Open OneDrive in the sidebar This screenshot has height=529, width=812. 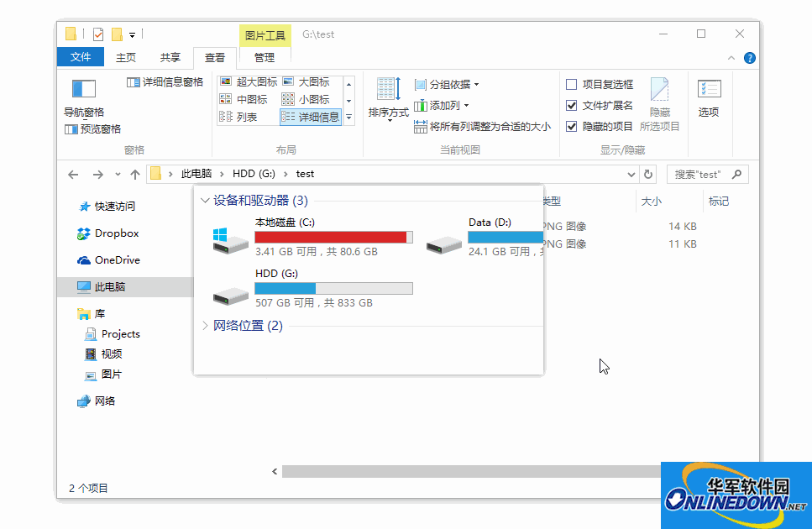tap(109, 260)
